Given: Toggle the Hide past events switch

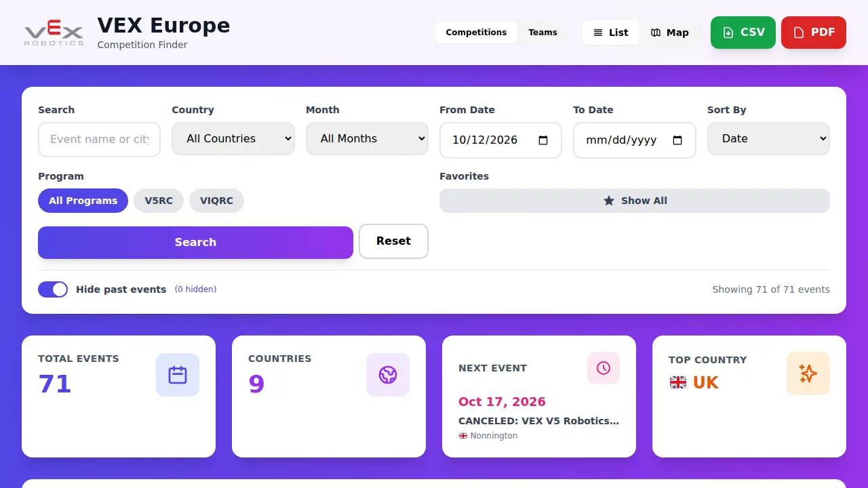Looking at the screenshot, I should [53, 289].
